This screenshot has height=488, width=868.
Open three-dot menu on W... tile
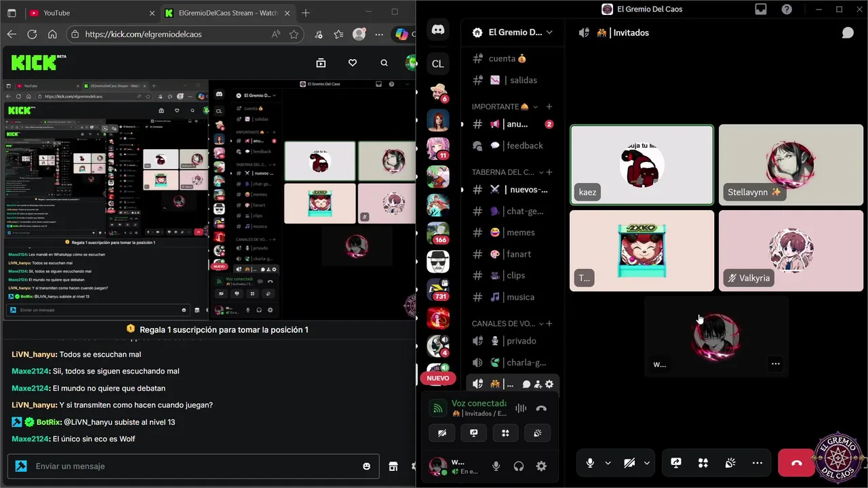pos(776,364)
